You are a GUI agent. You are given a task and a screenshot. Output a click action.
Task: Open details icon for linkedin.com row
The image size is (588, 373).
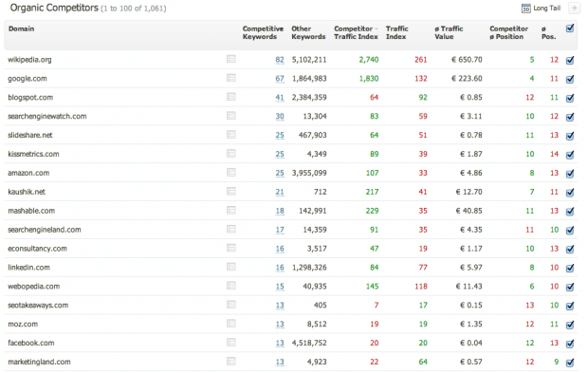click(231, 268)
